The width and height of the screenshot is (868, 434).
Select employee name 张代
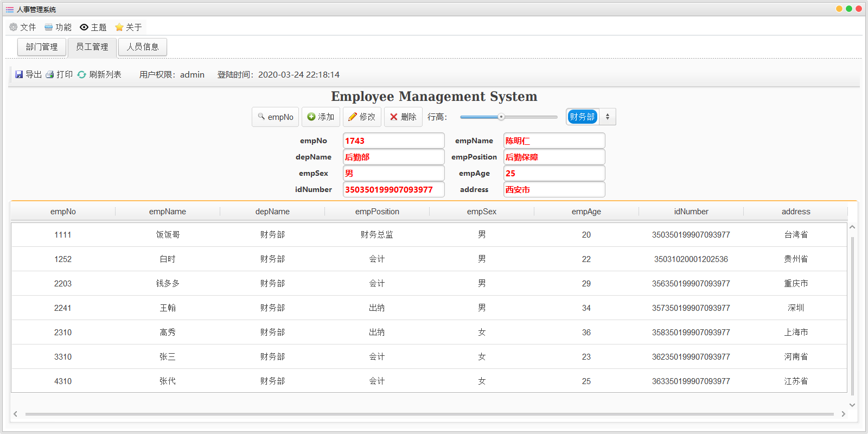tap(168, 381)
